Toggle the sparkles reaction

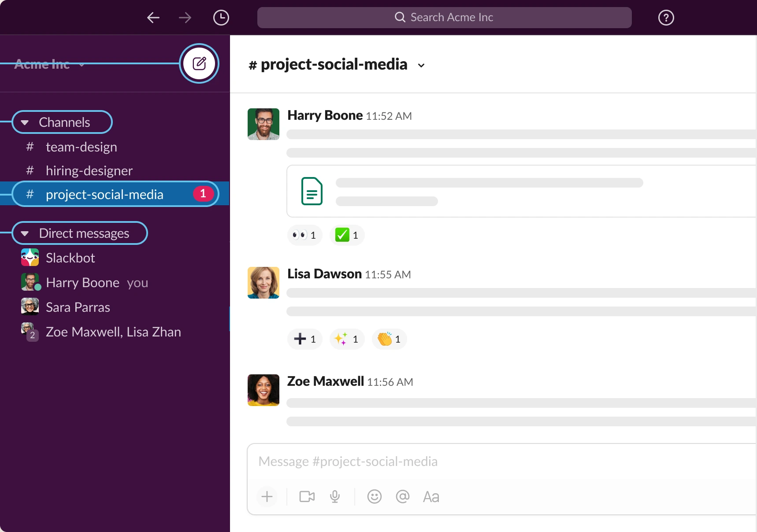tap(347, 339)
